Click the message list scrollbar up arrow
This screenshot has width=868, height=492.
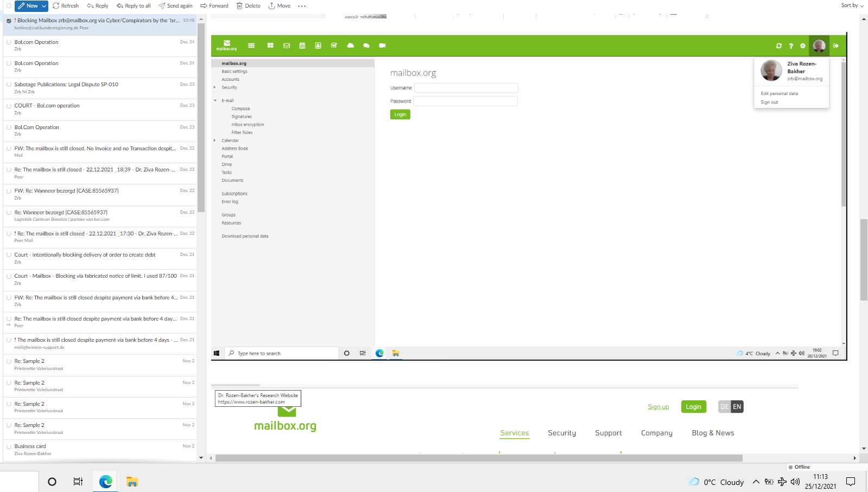coord(201,19)
